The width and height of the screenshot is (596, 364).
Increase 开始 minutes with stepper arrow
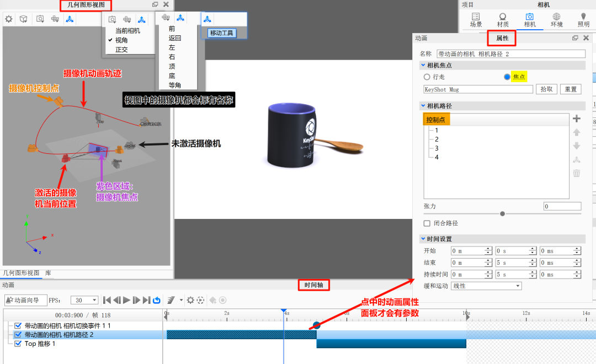(488, 249)
